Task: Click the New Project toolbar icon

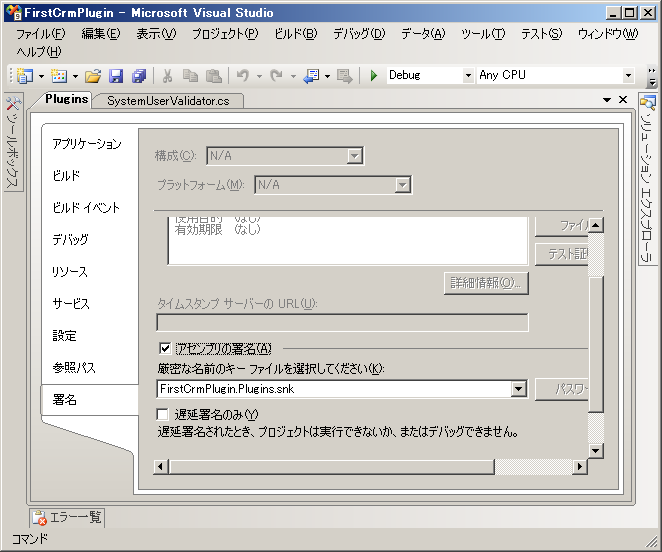Action: (24, 75)
